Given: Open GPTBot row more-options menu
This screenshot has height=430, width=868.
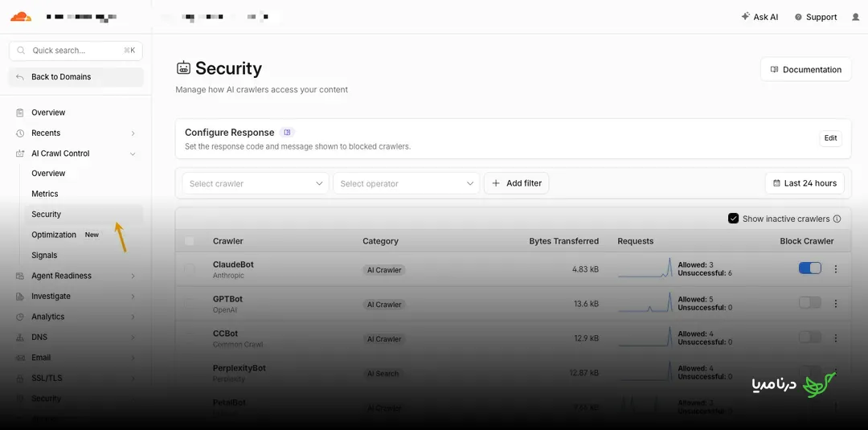Looking at the screenshot, I should [836, 303].
